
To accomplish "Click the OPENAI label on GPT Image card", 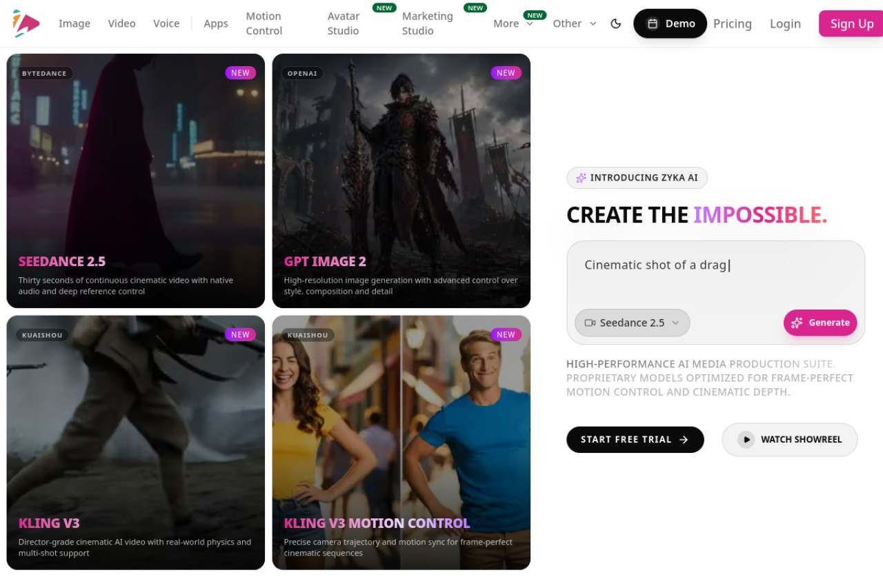I will (302, 73).
